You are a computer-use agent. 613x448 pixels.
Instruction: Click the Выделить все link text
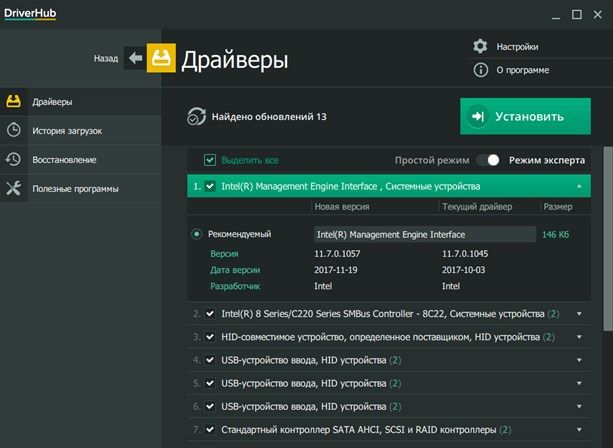click(250, 160)
